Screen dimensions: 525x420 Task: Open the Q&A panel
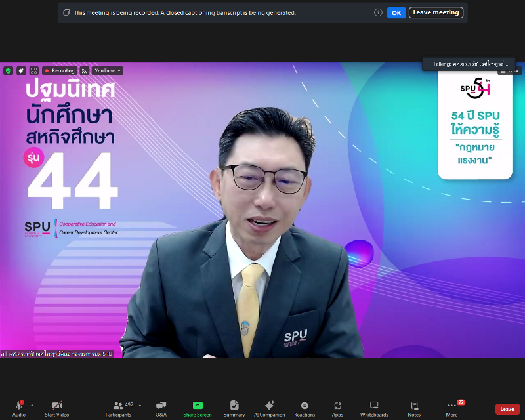click(161, 409)
